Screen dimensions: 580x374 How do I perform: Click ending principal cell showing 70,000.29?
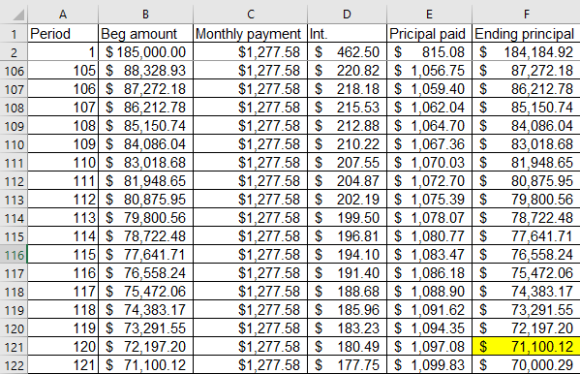coord(526,365)
